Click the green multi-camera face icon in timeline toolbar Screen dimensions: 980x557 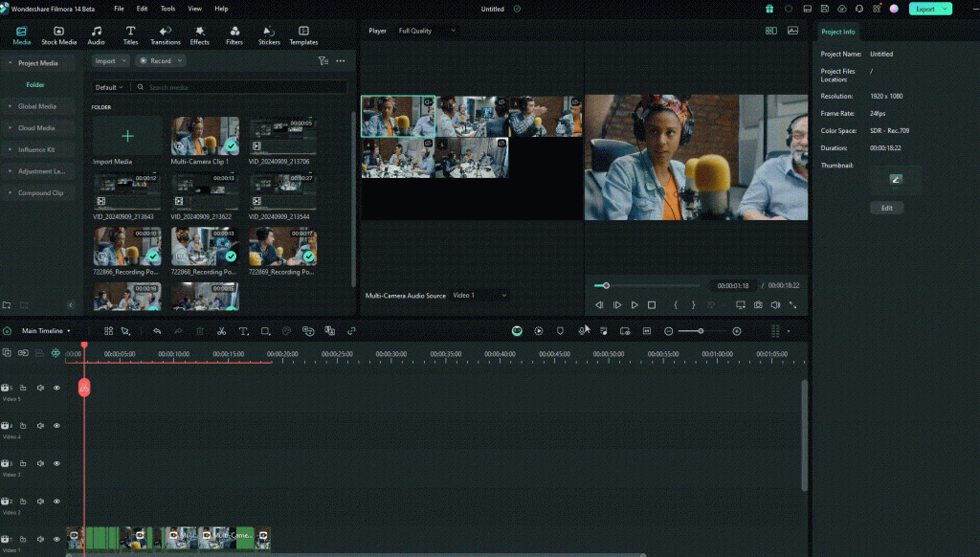[x=517, y=331]
